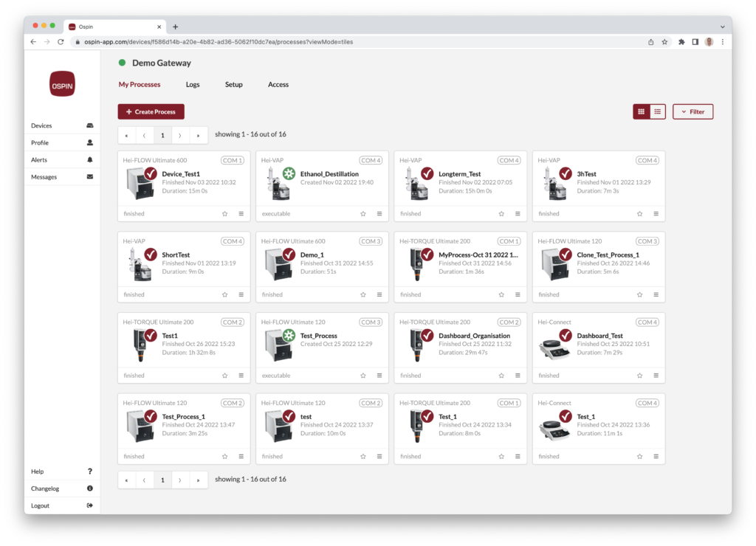Open the Longterm_Test process
Screen dimensions: 756x546
pos(459,174)
